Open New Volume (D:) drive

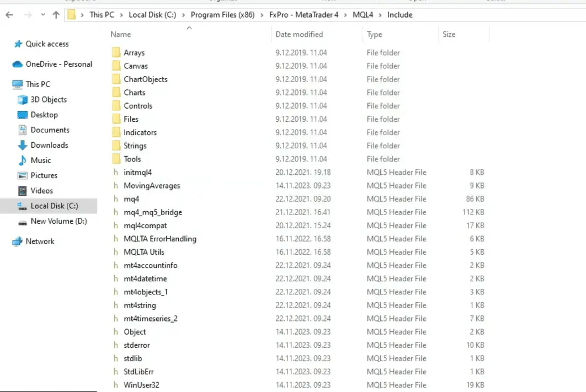tap(58, 221)
